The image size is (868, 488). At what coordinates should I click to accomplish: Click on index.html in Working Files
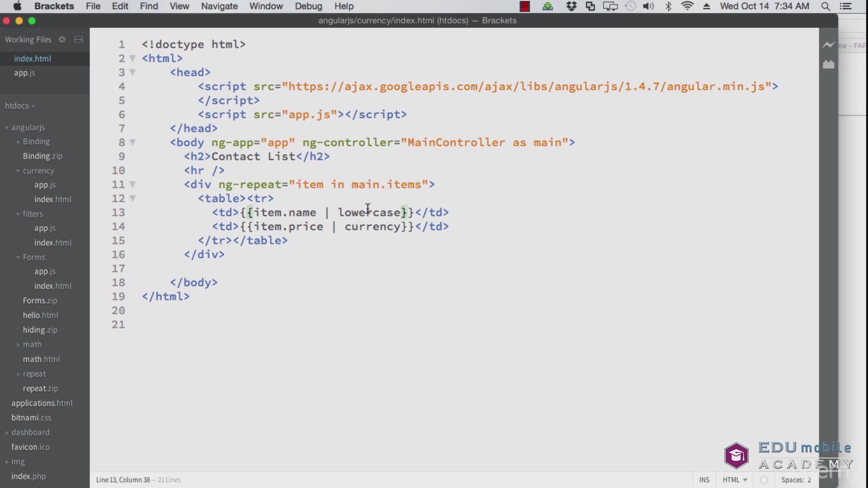32,58
